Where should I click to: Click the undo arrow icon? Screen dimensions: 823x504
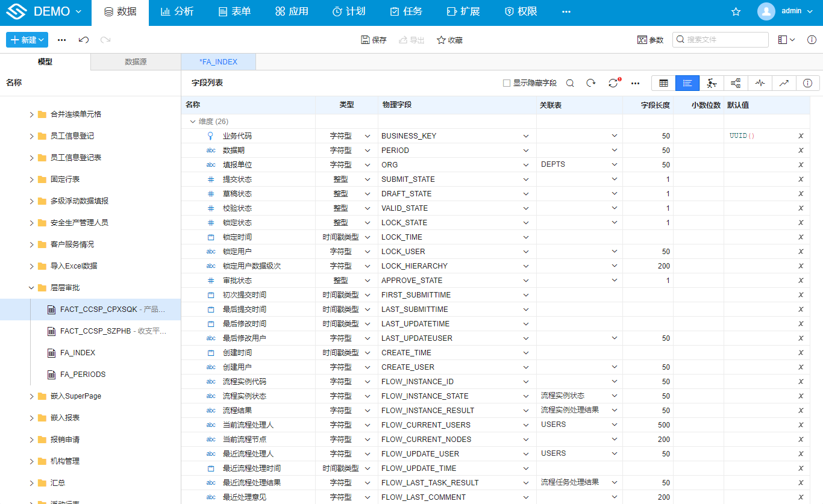[x=84, y=40]
